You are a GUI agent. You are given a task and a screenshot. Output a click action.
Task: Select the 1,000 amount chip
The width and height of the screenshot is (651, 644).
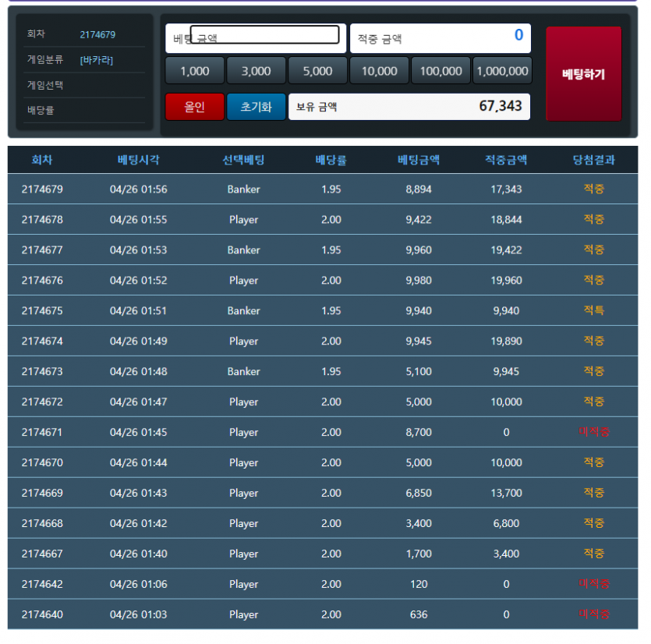point(194,71)
